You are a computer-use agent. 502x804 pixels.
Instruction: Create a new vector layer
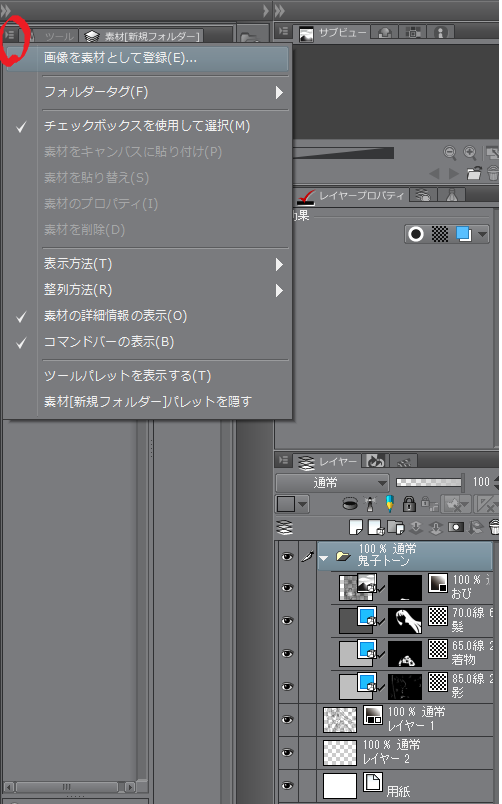point(375,527)
